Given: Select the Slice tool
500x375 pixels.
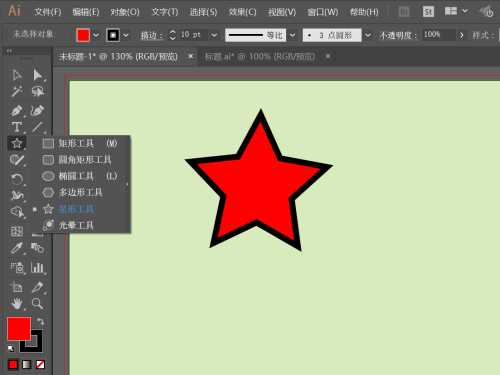Looking at the screenshot, I should point(38,287).
